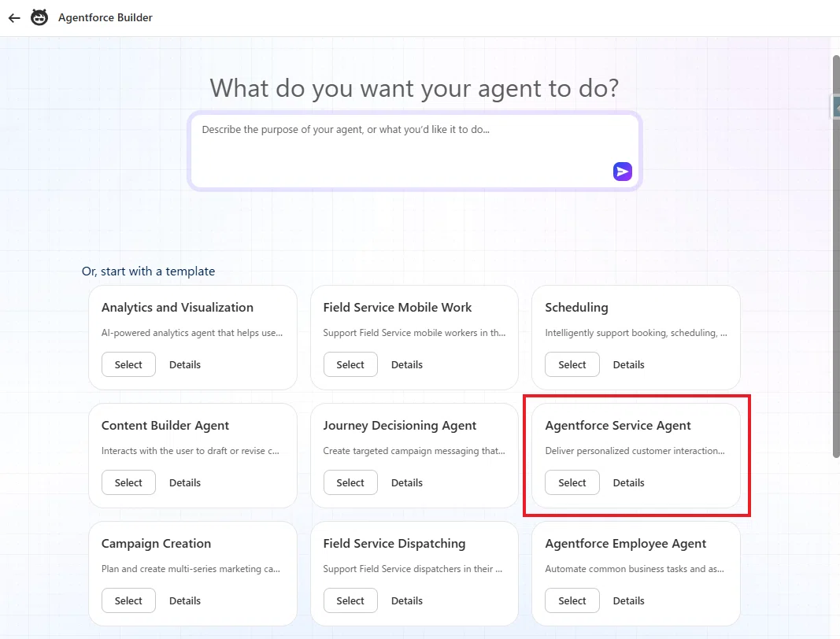Screen dimensions: 840x639
Task: Click the Journey Decisioning Agent card title
Action: [x=400, y=425]
